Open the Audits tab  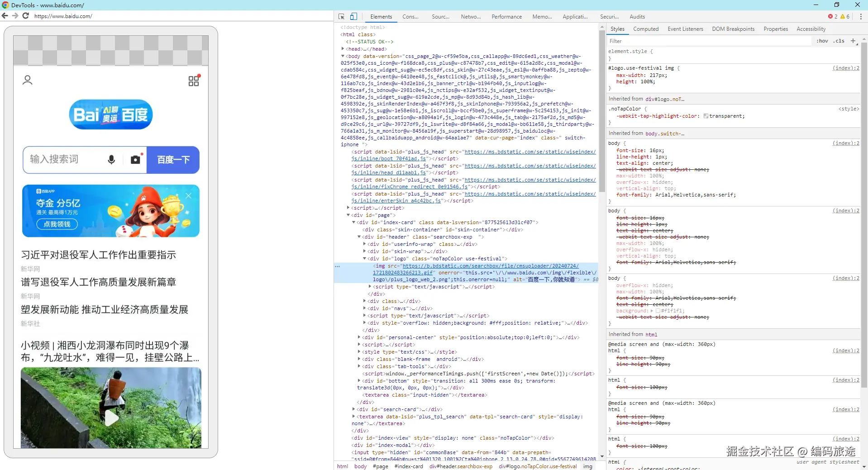point(637,17)
